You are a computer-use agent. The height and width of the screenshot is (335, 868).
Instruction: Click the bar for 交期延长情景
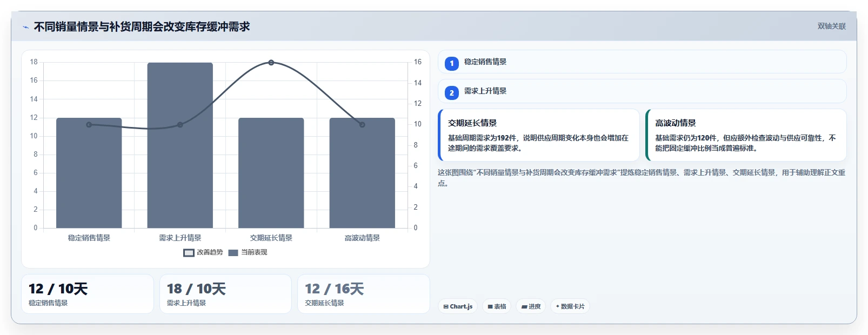point(271,173)
